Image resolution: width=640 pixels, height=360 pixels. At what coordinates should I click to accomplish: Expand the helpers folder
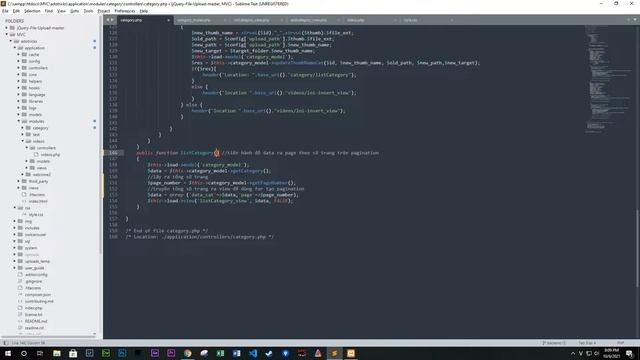(x=19, y=81)
